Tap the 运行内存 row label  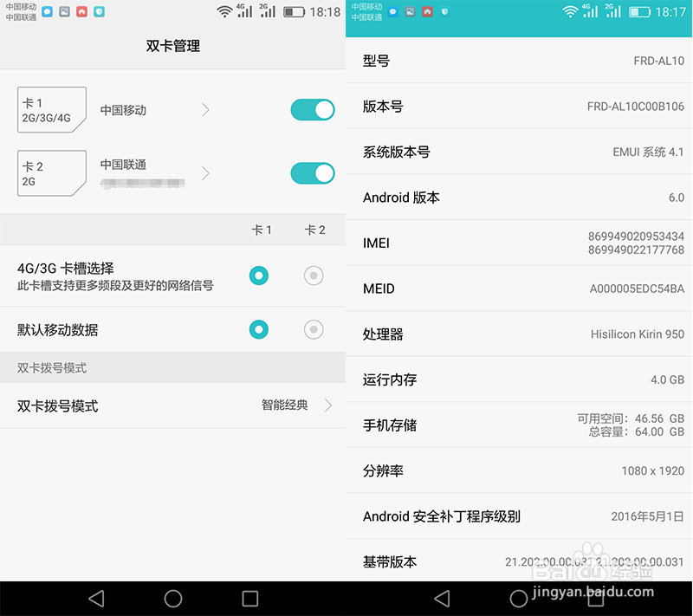click(389, 379)
